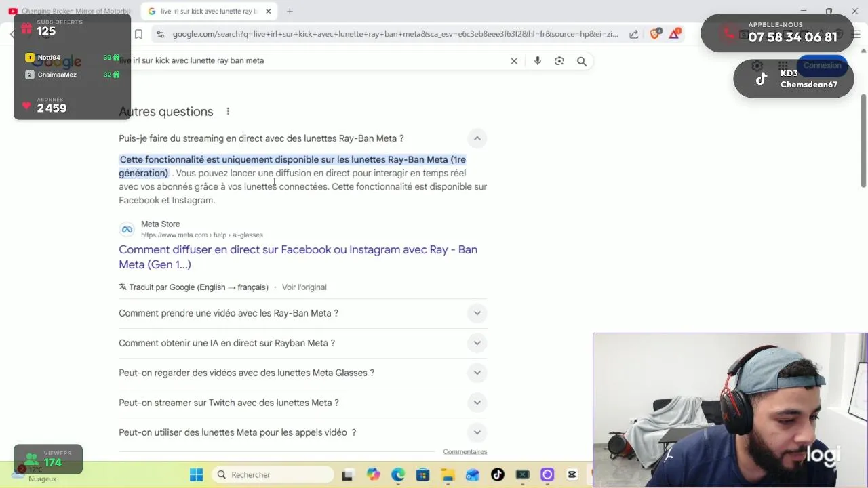Click the Connexion sign-in button
Image resolution: width=868 pixels, height=488 pixels.
(x=822, y=66)
